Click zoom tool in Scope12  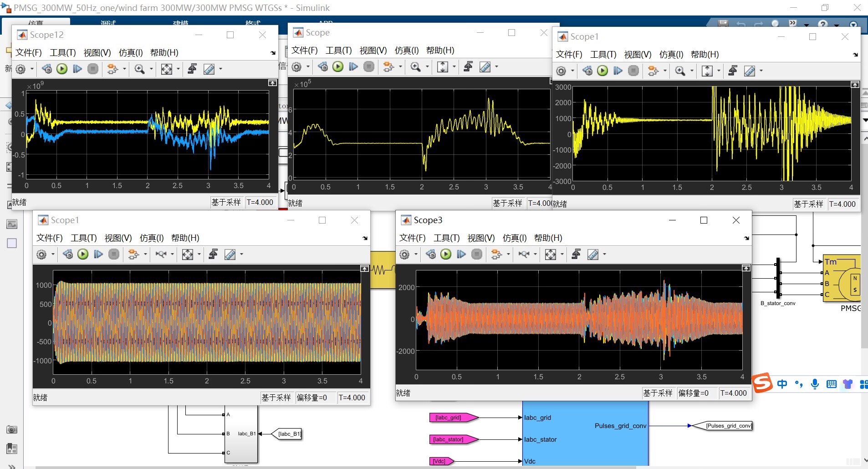tap(139, 69)
